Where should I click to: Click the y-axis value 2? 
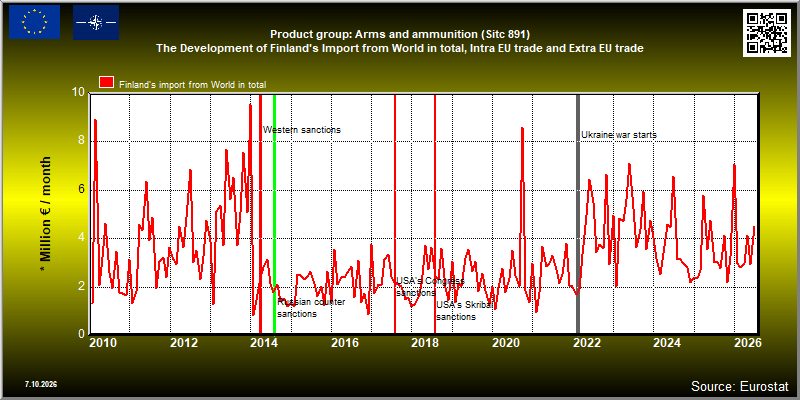click(x=82, y=286)
